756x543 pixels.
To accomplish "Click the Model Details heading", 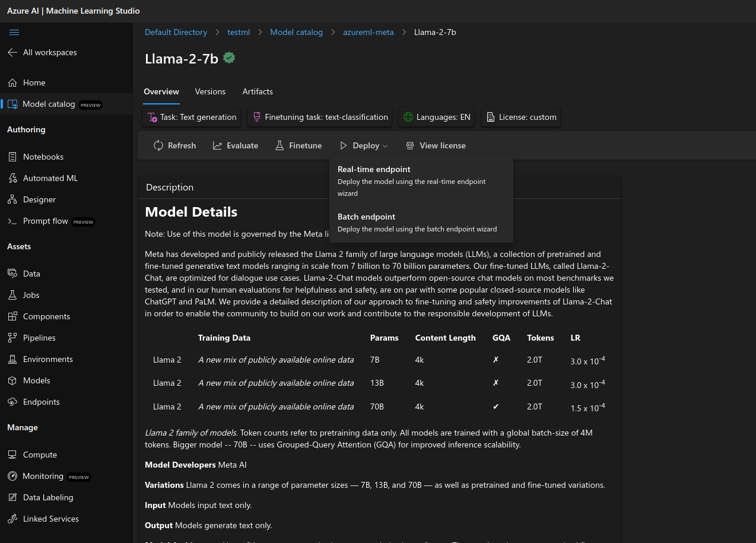I will pyautogui.click(x=191, y=212).
